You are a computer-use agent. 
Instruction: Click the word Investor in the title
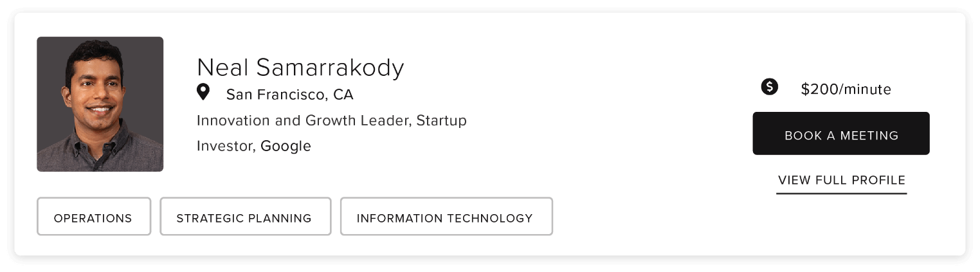coord(225,146)
